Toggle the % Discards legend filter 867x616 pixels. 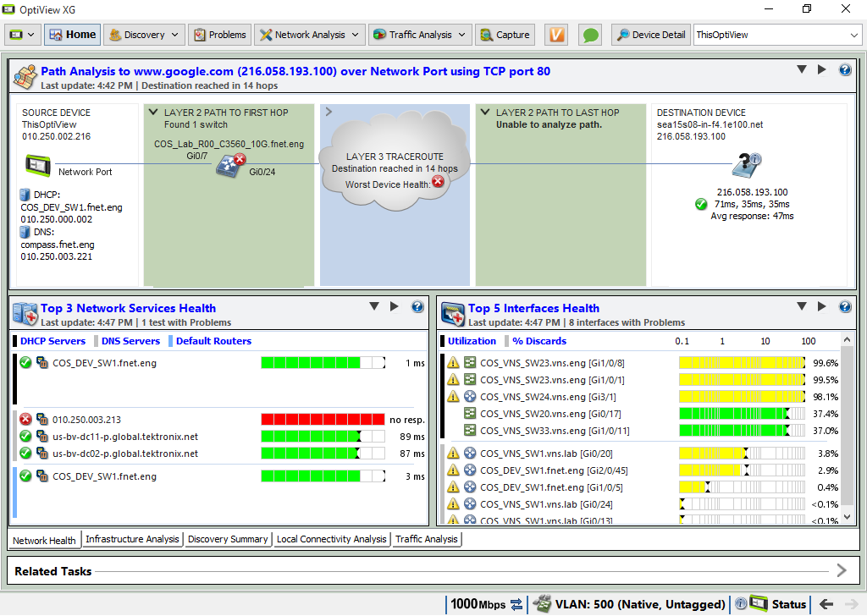[538, 341]
